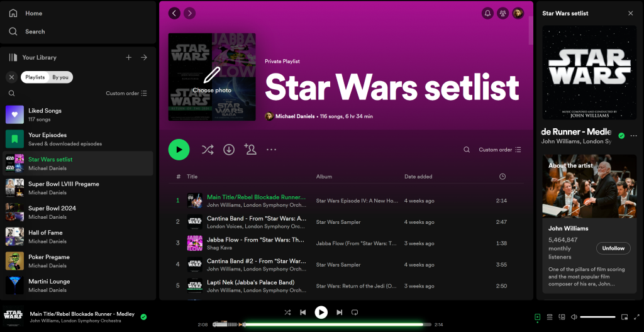644x332 pixels.
Task: Open the notifications bell
Action: point(487,13)
